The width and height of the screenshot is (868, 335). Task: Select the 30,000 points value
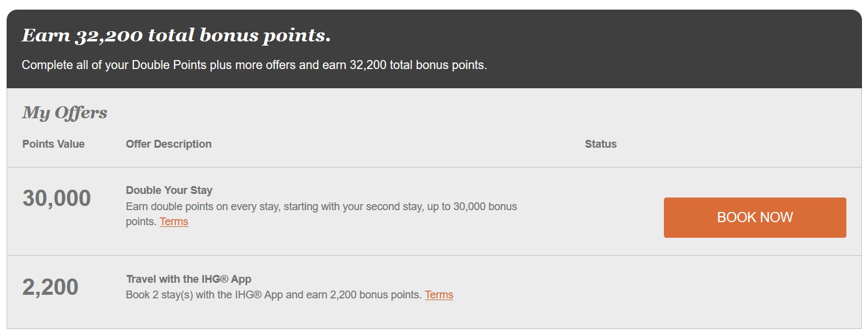click(x=56, y=198)
